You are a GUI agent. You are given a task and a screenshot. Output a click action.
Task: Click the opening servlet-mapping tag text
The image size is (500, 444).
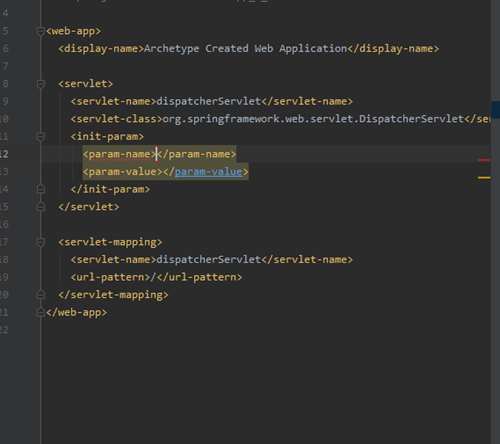(110, 242)
